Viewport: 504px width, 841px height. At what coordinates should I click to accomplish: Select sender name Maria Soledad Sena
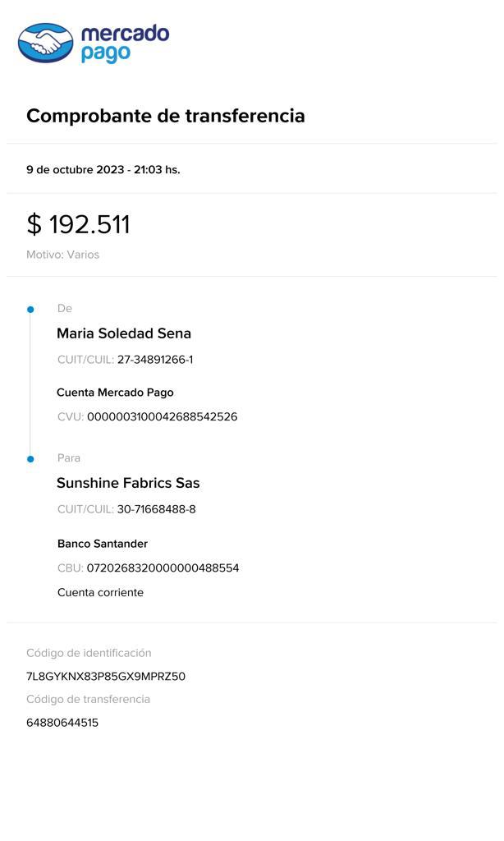tap(124, 333)
